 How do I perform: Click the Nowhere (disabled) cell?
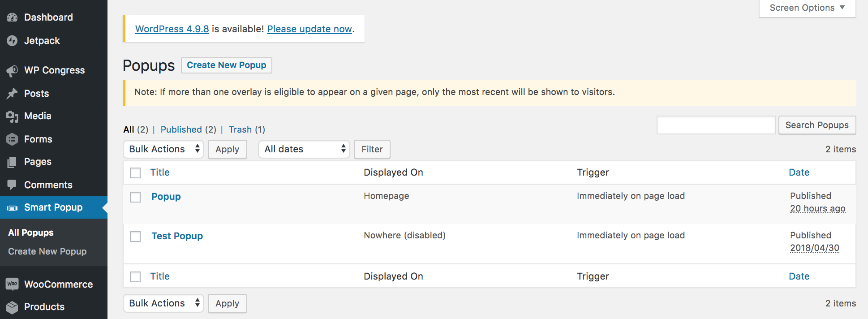[405, 235]
